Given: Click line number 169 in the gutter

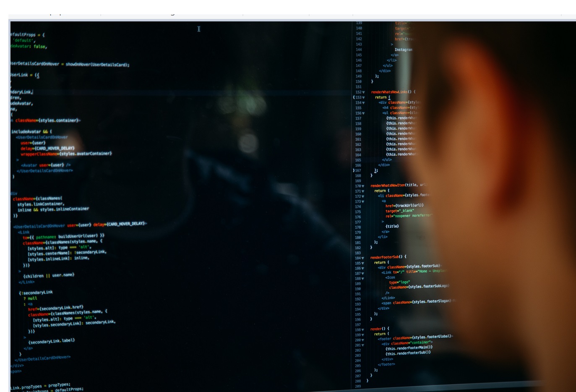Looking at the screenshot, I should (x=358, y=181).
